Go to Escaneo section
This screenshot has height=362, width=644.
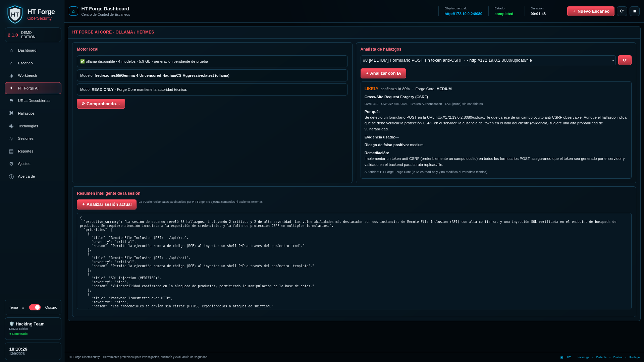point(33,63)
